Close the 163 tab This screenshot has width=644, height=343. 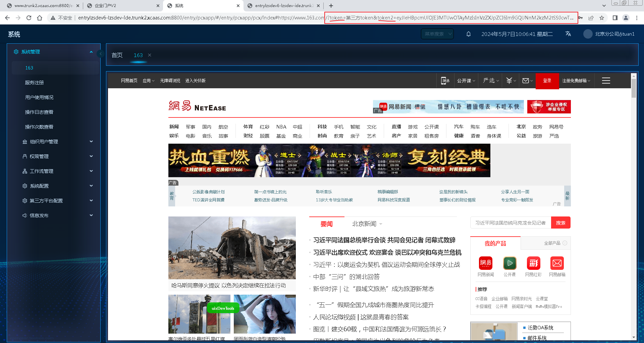tap(150, 55)
